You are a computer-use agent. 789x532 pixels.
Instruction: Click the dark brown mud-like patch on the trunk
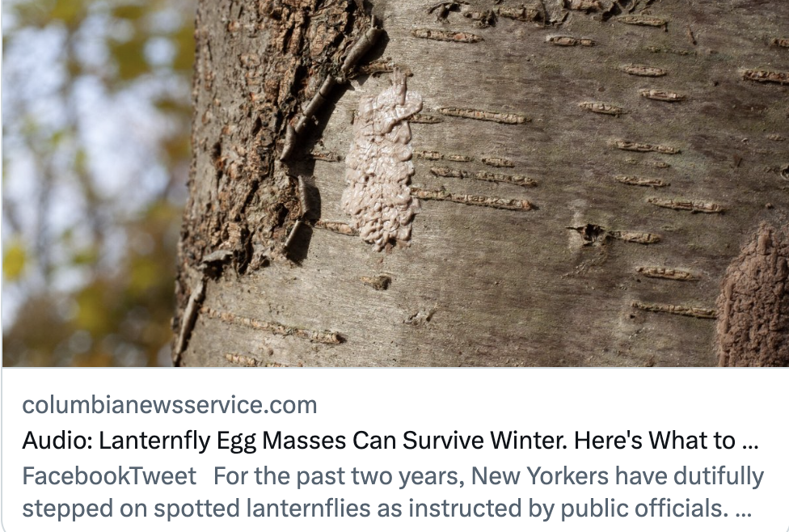[754, 299]
